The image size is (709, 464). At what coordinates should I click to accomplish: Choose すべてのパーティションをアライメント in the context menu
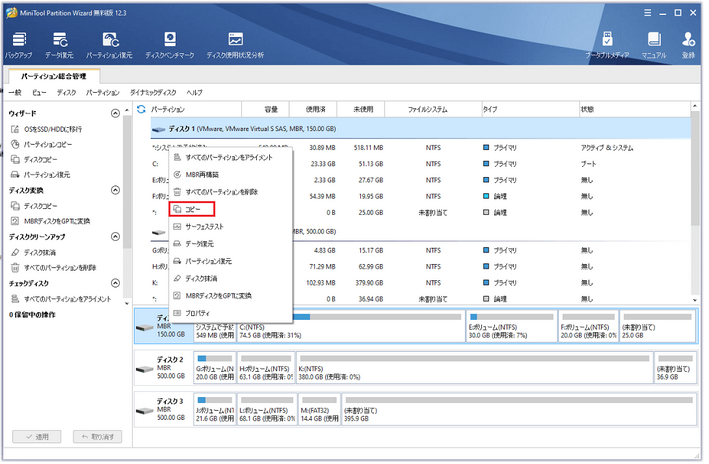pos(231,158)
